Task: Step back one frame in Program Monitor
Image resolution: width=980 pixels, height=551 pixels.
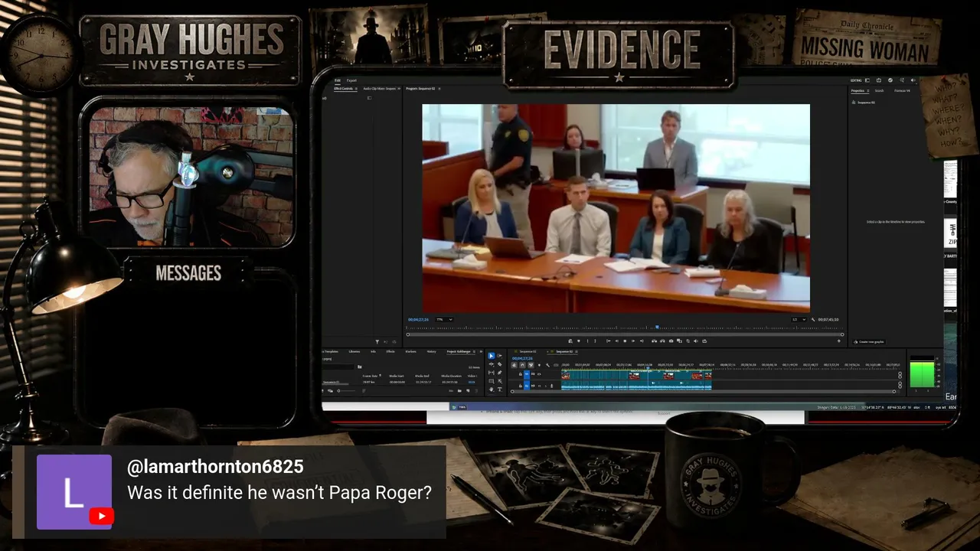Action: click(616, 341)
